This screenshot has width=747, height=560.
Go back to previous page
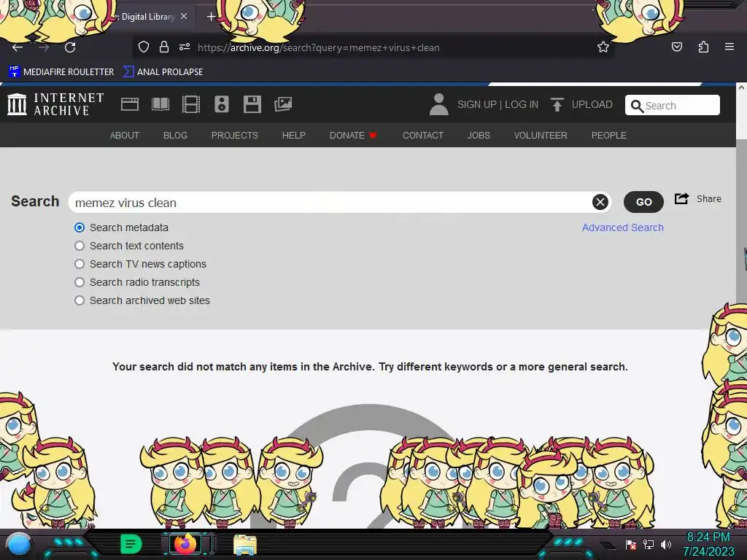[x=18, y=47]
